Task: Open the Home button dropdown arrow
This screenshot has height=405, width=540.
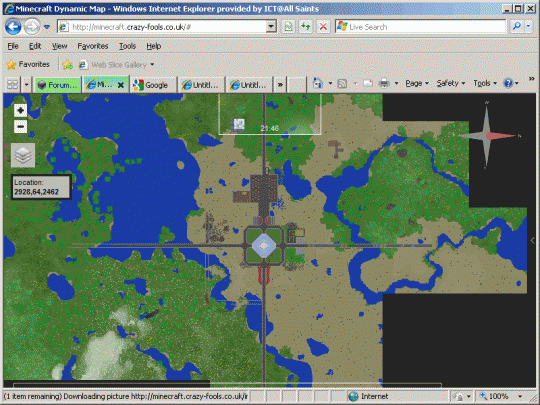Action: pos(330,83)
